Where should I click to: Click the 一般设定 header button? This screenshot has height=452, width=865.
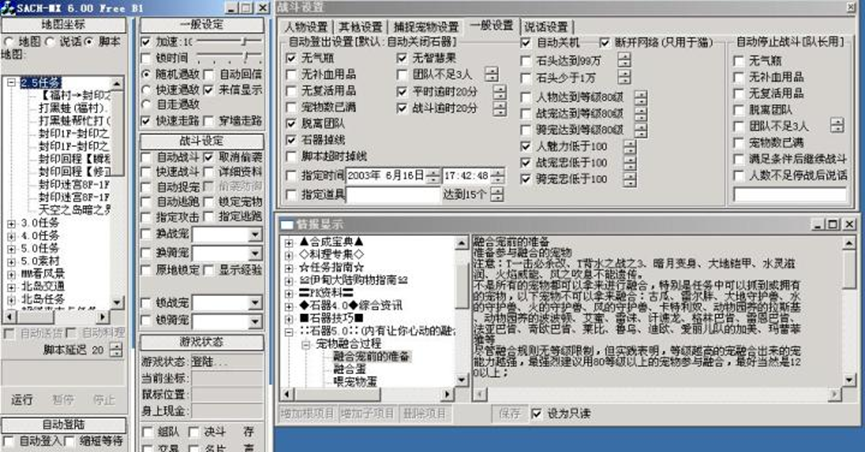(x=201, y=25)
